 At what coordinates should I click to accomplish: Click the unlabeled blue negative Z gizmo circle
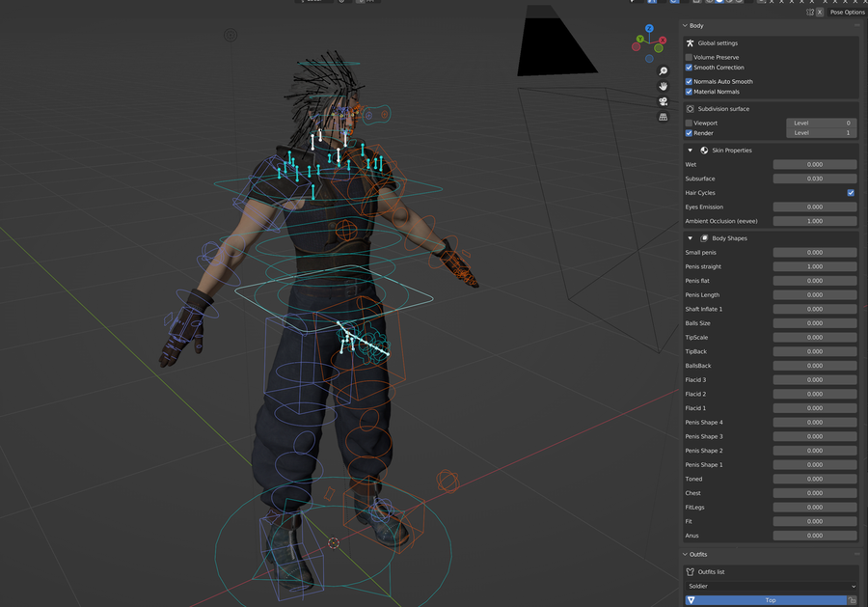pos(649,58)
